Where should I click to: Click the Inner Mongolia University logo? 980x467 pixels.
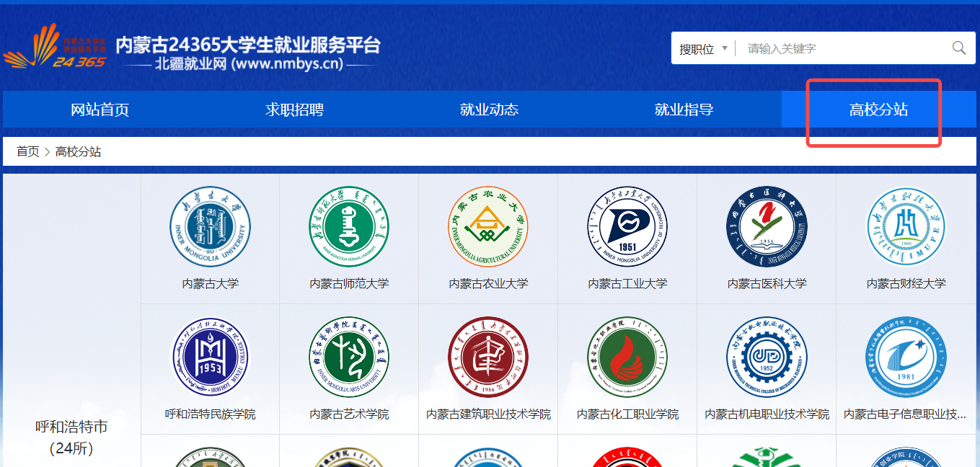(x=210, y=226)
